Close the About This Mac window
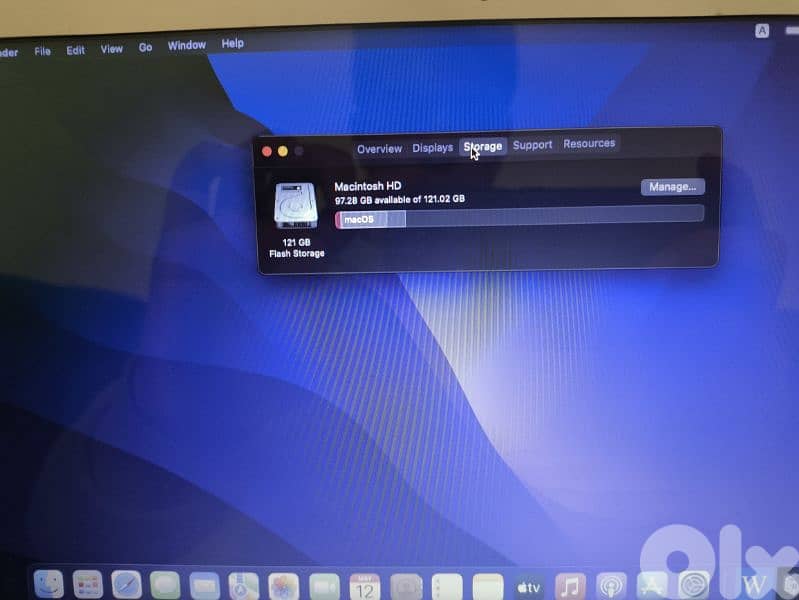 click(x=267, y=151)
